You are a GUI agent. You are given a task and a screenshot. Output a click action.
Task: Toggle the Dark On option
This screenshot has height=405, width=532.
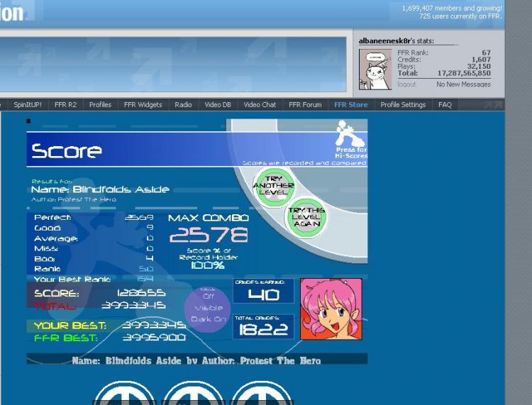(x=209, y=319)
